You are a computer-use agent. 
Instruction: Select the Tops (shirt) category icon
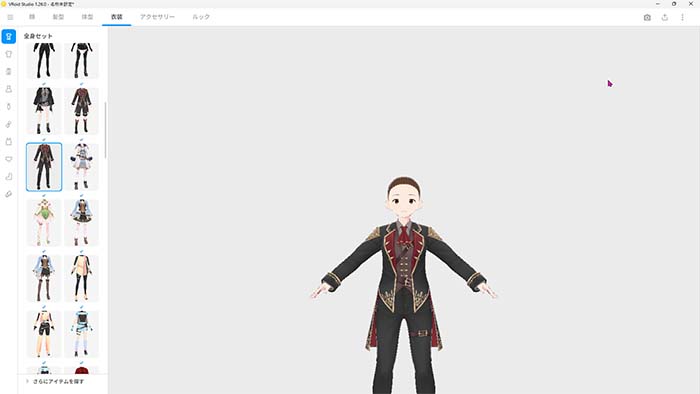tap(8, 54)
